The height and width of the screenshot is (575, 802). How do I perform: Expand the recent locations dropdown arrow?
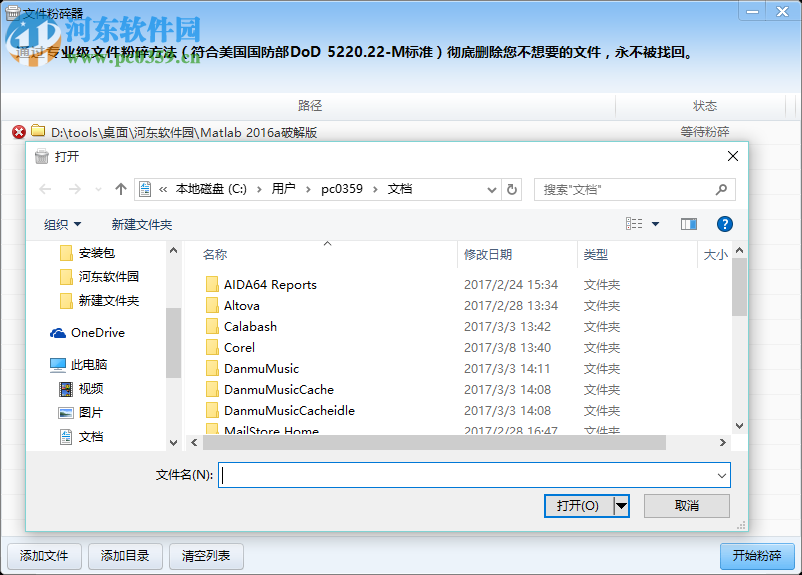tap(98, 190)
